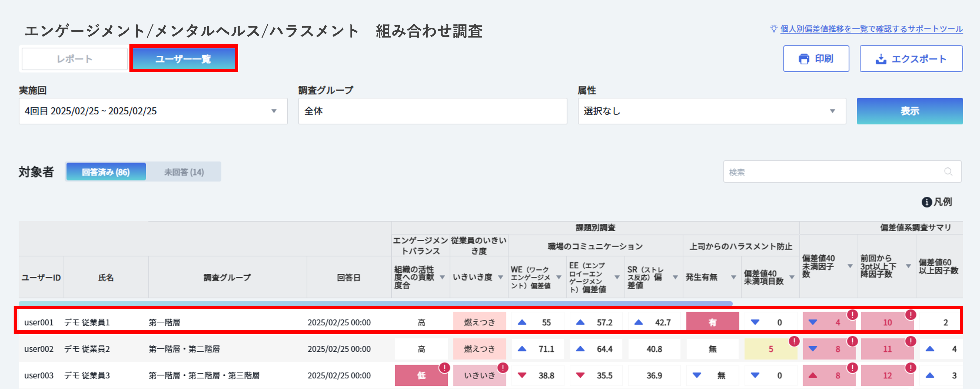Click red down arrow beside user003 value 38.8
980x389 pixels.
522,375
